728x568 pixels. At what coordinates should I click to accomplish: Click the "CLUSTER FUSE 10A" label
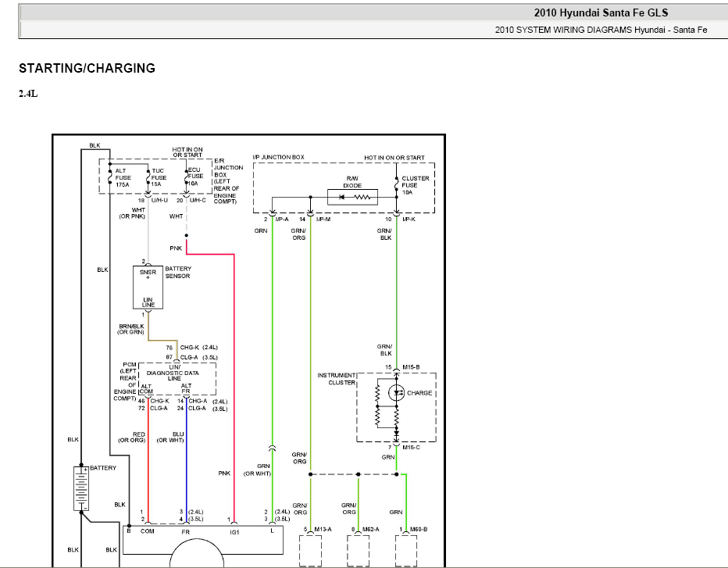pos(415,185)
